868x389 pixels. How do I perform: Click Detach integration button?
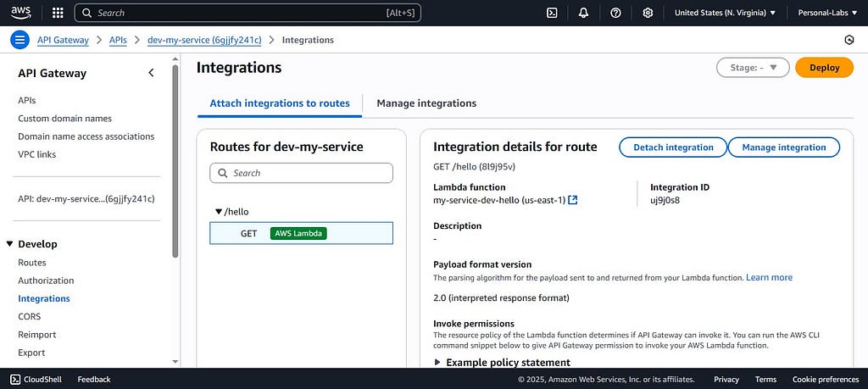coord(673,147)
